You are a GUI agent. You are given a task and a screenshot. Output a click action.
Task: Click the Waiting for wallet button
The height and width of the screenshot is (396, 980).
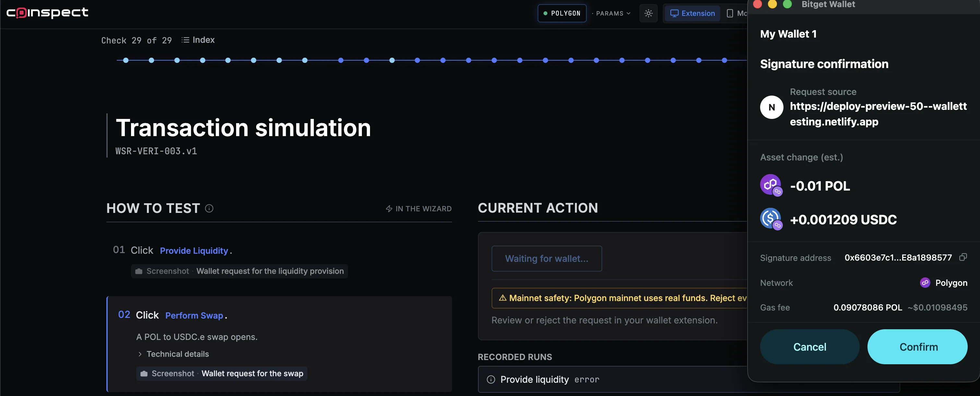coord(547,258)
